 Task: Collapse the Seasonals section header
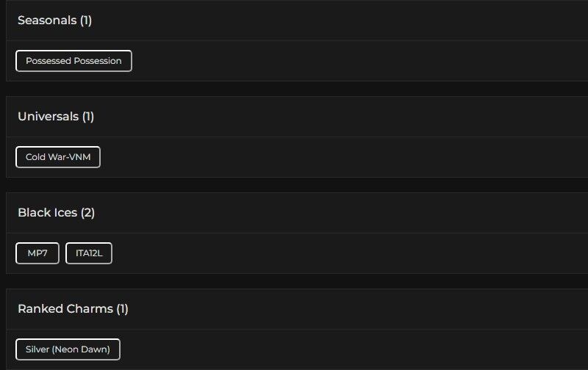pos(47,21)
